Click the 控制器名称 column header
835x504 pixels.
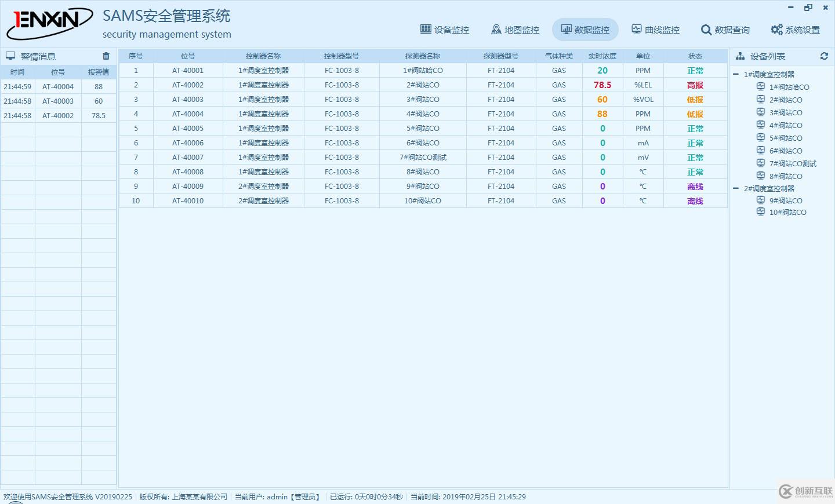[263, 56]
